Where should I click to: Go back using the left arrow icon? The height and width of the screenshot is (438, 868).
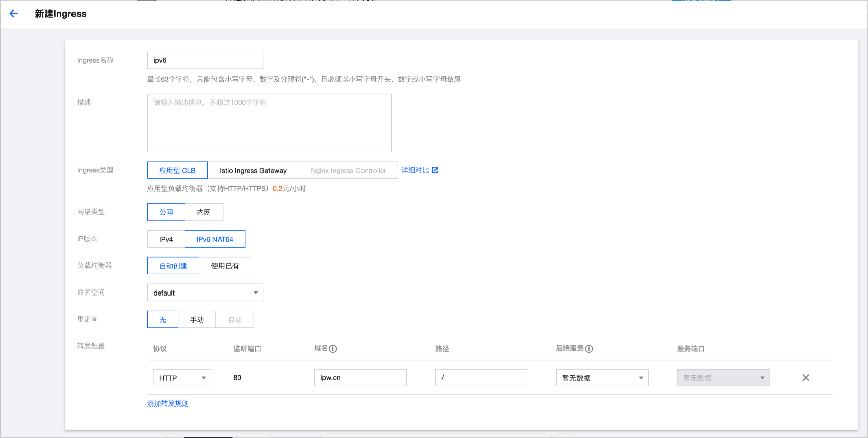point(14,14)
